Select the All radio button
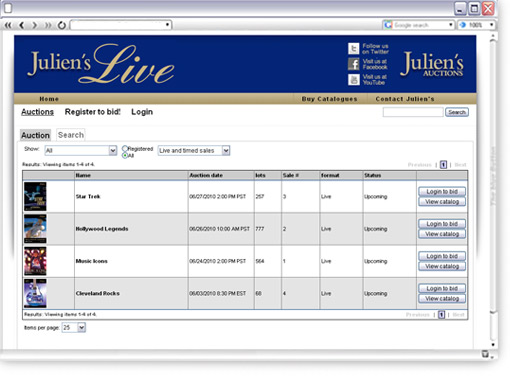The image size is (510, 376). [125, 155]
